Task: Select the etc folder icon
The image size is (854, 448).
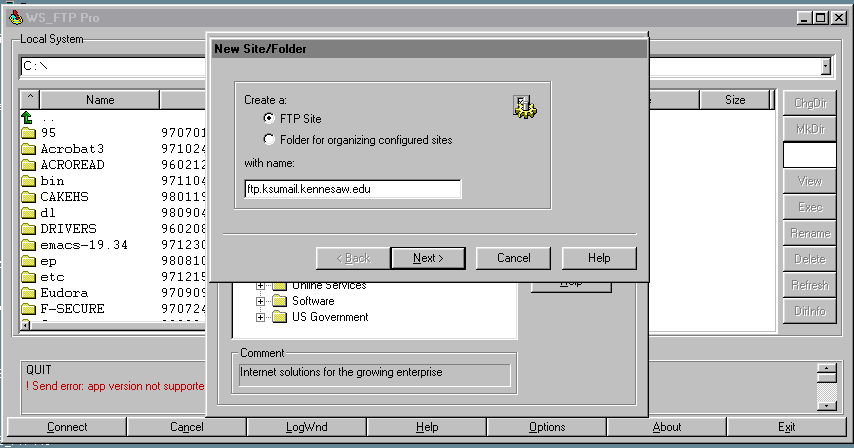Action: [28, 277]
